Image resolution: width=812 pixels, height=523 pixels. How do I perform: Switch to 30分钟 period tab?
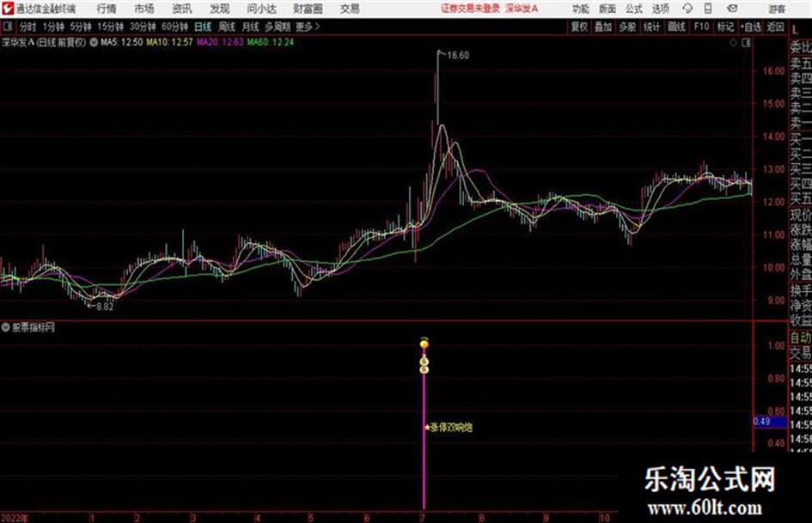click(143, 27)
